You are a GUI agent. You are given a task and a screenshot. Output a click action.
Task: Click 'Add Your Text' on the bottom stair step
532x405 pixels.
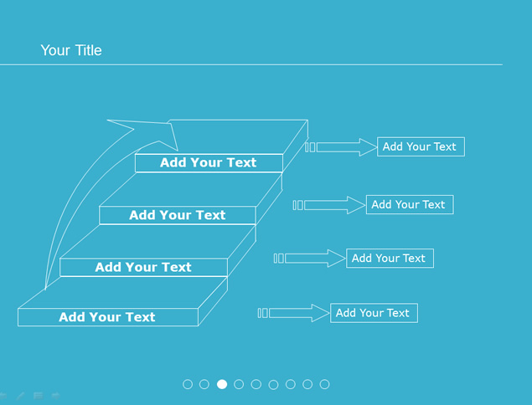106,317
